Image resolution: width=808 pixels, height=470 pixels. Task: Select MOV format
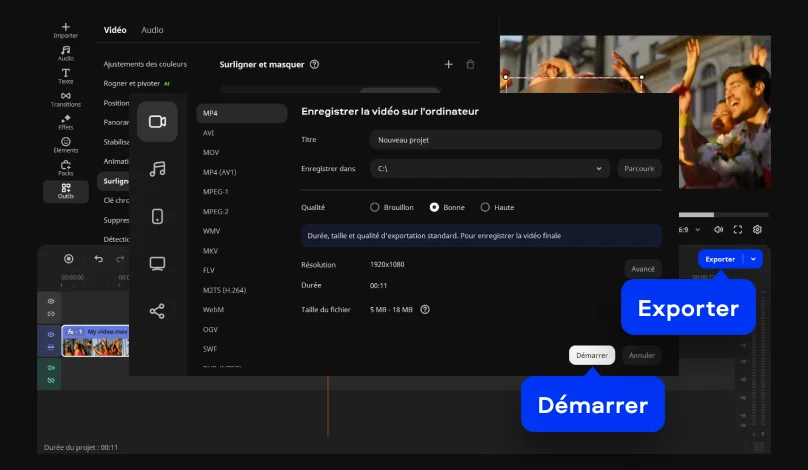tap(211, 153)
